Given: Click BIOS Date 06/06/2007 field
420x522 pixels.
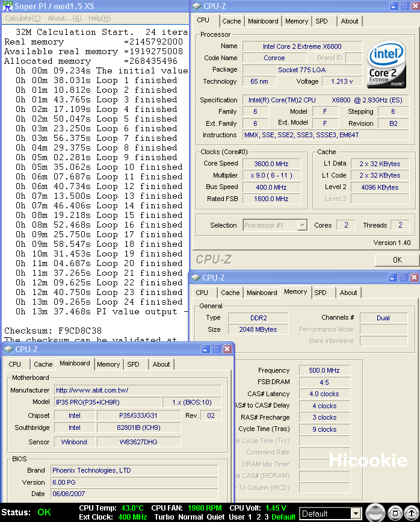Looking at the screenshot, I should (134, 494).
